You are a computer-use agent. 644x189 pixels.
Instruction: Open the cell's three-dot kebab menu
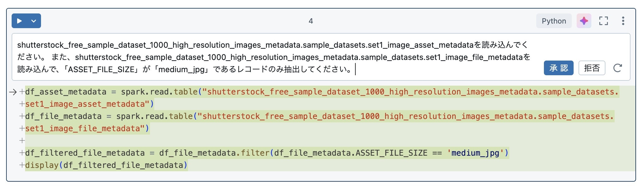pos(623,21)
